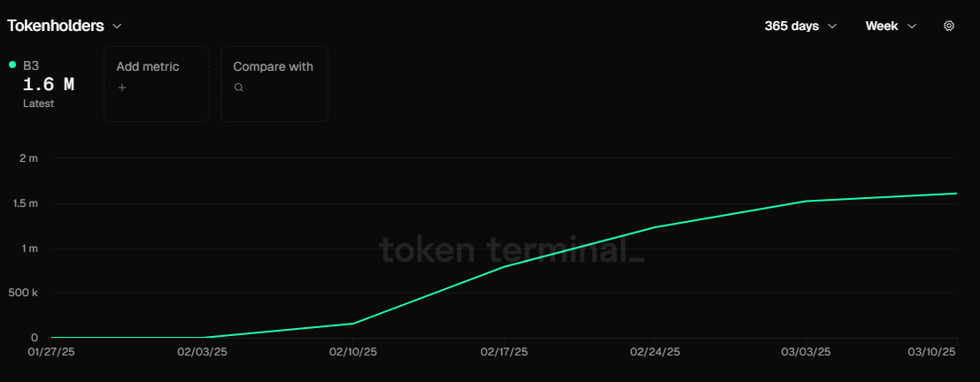The width and height of the screenshot is (980, 382).
Task: Click the B3 series label
Action: pyautogui.click(x=31, y=65)
